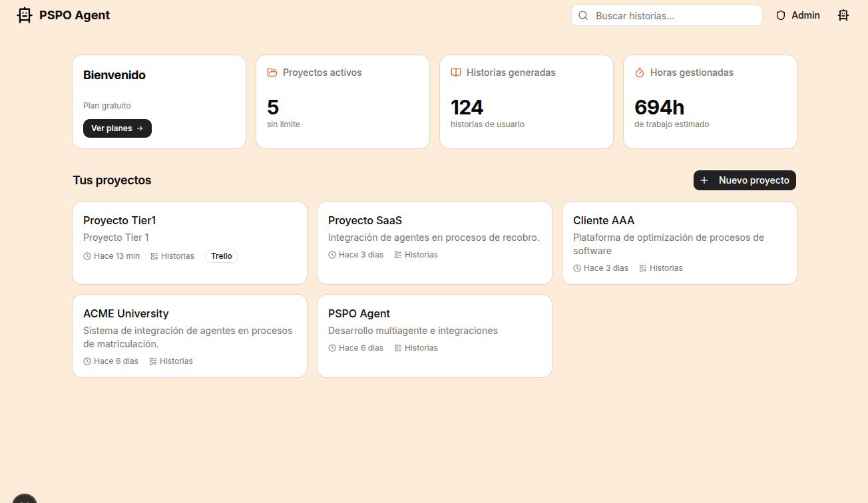
Task: Click the robot icon at top right
Action: click(x=843, y=15)
